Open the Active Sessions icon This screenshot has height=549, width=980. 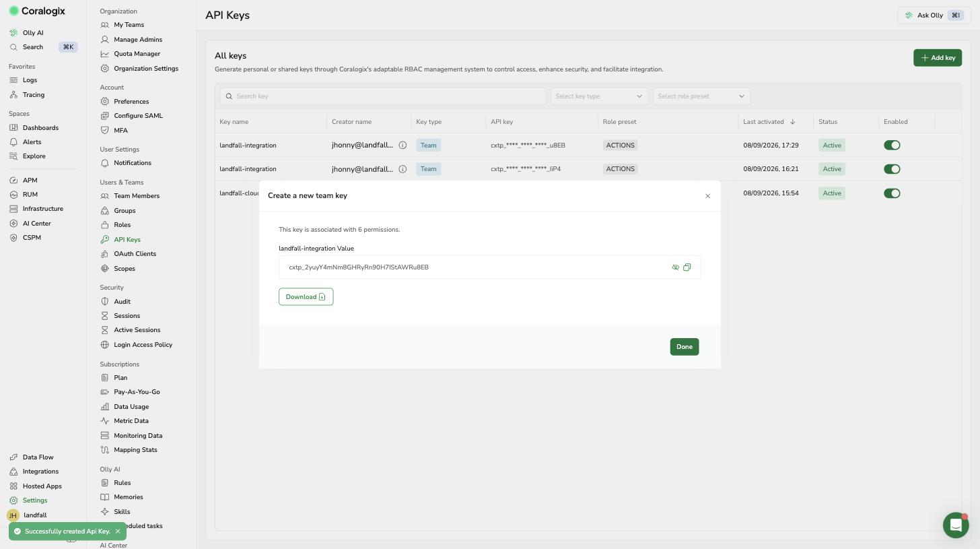tap(104, 330)
